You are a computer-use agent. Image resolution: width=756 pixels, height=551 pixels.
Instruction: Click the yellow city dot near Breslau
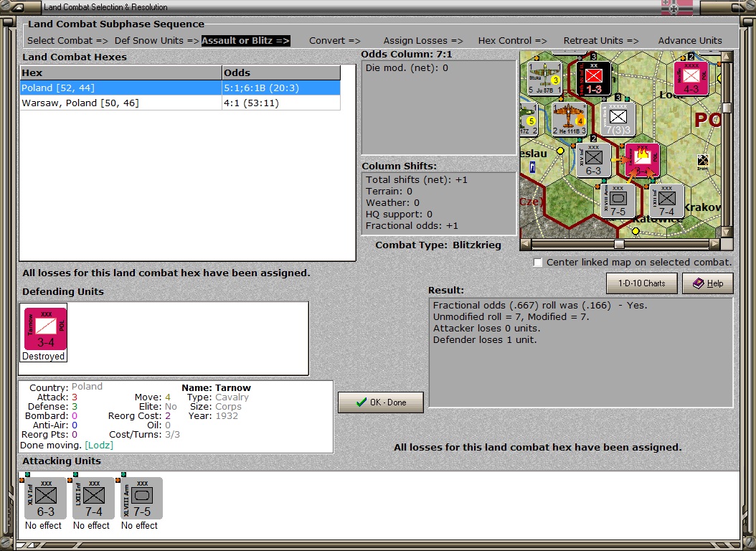pyautogui.click(x=560, y=151)
